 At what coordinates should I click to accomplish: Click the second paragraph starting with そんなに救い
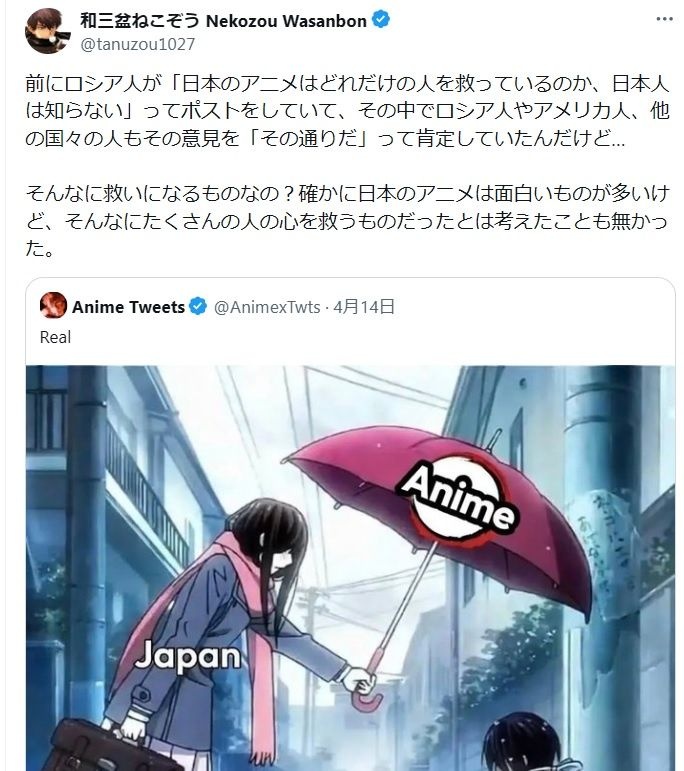click(347, 221)
